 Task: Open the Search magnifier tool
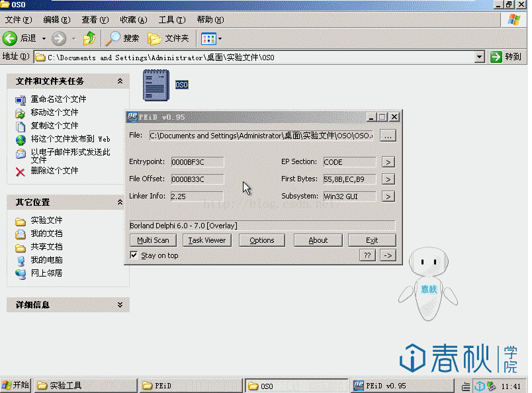[113, 38]
